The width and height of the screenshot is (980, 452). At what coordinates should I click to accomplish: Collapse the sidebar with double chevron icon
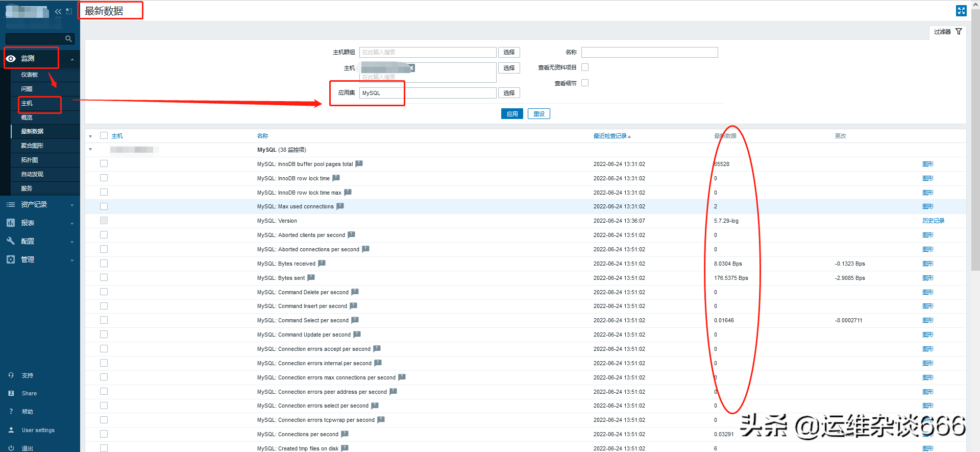[x=58, y=11]
